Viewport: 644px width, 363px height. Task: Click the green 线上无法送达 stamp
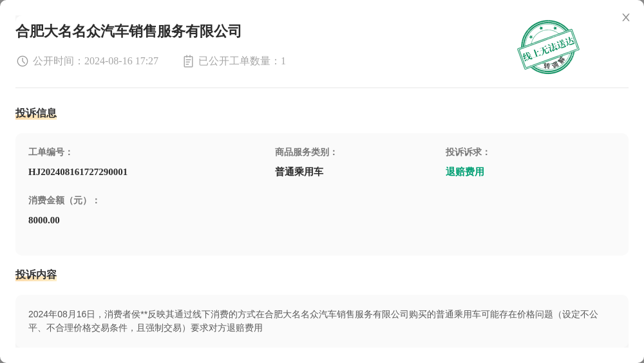548,47
